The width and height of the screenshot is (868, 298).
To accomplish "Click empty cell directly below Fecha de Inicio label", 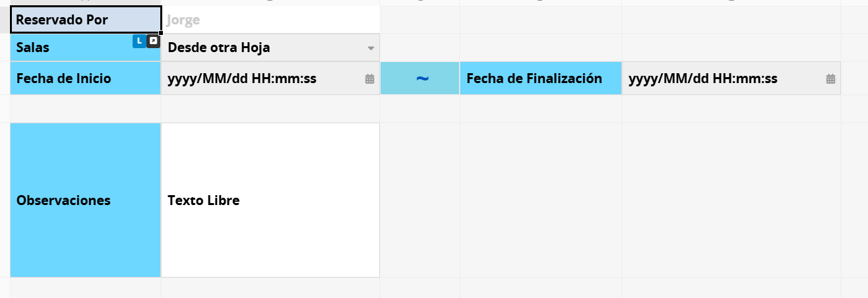I will (86, 109).
